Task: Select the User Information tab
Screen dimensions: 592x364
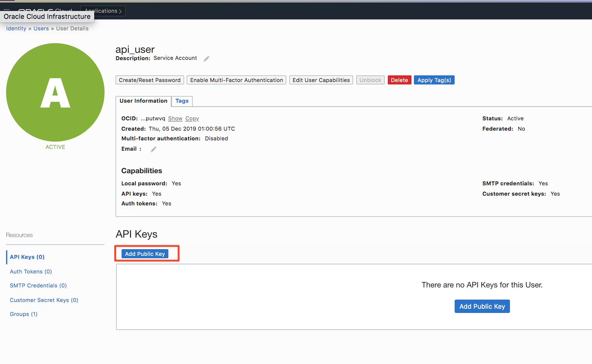Action: pos(143,101)
